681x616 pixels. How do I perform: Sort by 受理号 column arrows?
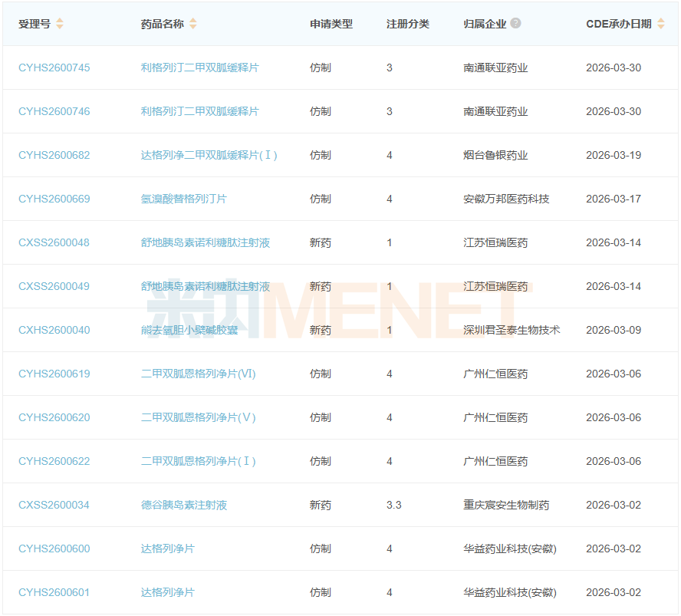click(60, 24)
